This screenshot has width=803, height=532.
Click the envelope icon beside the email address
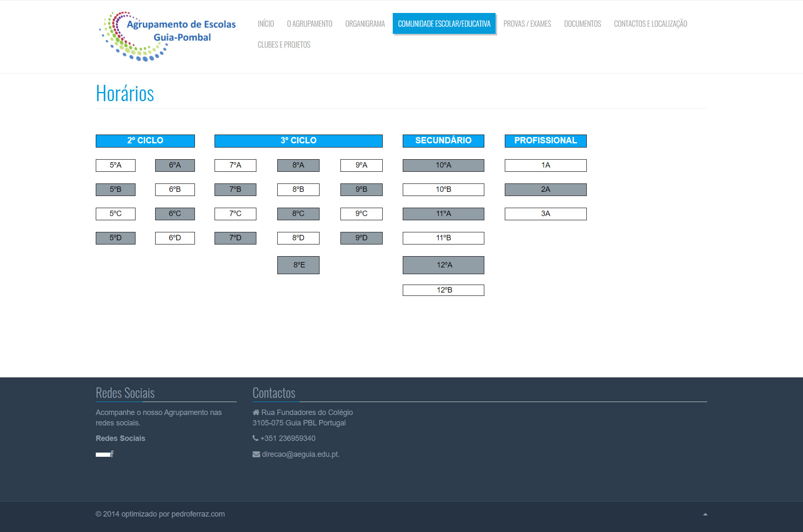click(256, 454)
